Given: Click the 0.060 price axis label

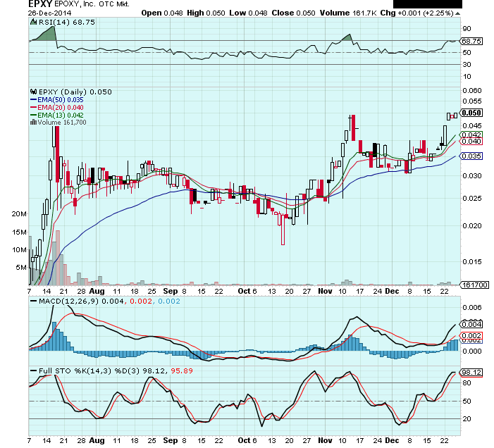Looking at the screenshot, I should click(472, 91).
